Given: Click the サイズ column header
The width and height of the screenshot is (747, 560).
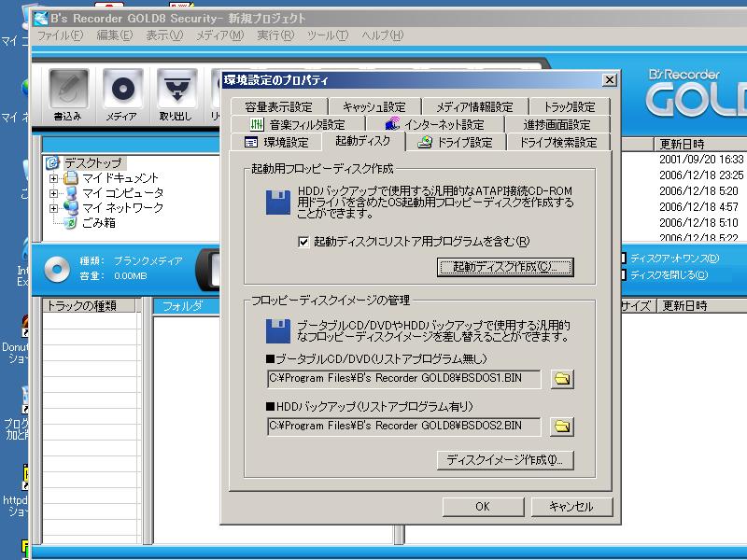Looking at the screenshot, I should [638, 306].
